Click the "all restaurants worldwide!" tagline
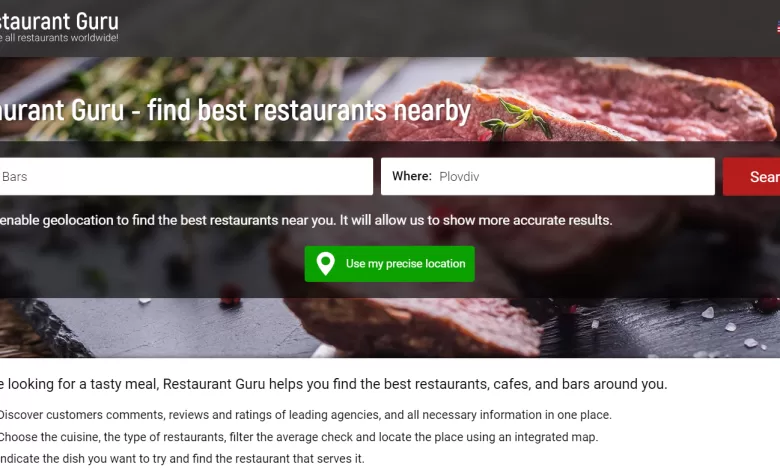Viewport: 780px width, 470px height. [59, 38]
